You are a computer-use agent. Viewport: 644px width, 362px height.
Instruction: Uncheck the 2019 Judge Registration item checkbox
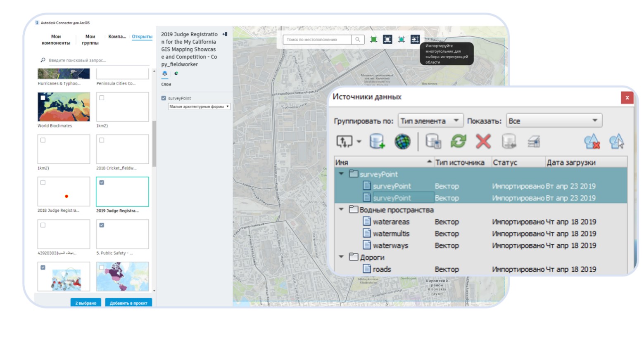[x=102, y=182]
